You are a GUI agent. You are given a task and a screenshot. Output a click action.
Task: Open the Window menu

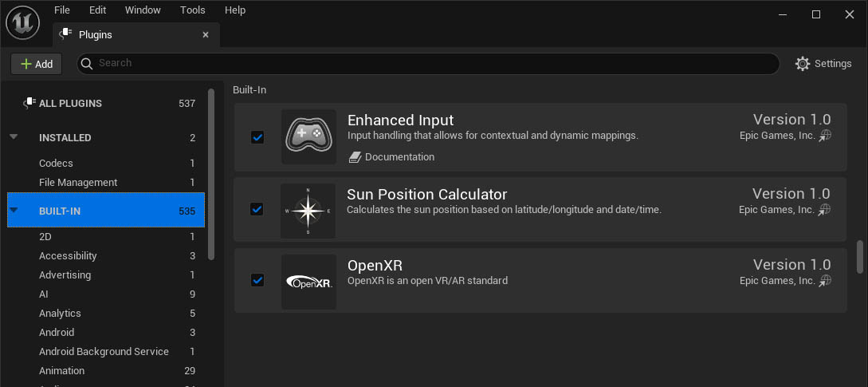click(143, 10)
